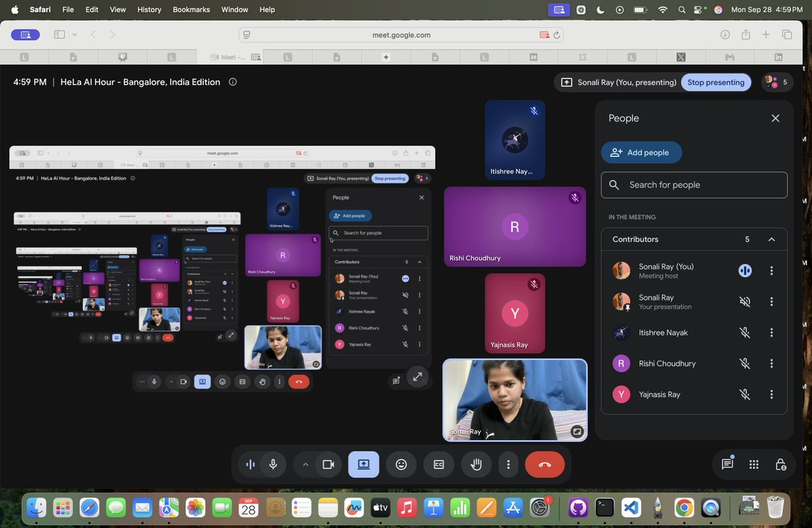Image resolution: width=812 pixels, height=528 pixels.
Task: Open Safari's History menu
Action: click(x=149, y=9)
